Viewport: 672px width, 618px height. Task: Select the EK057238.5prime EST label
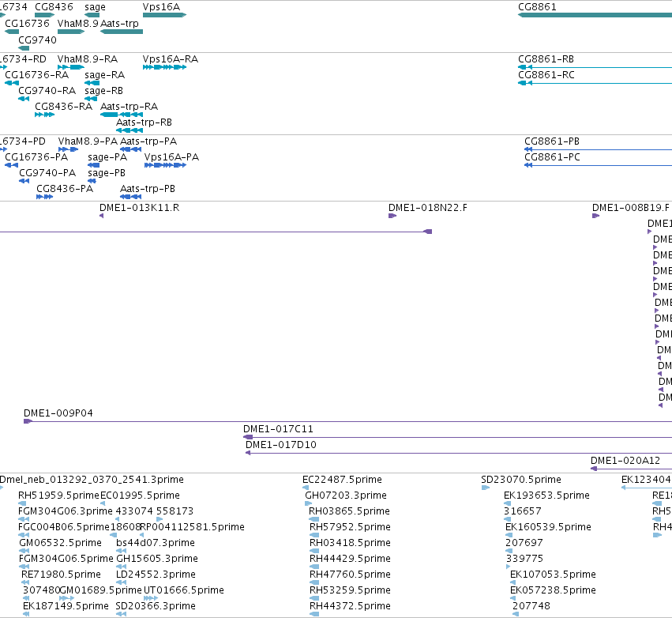pyautogui.click(x=553, y=590)
